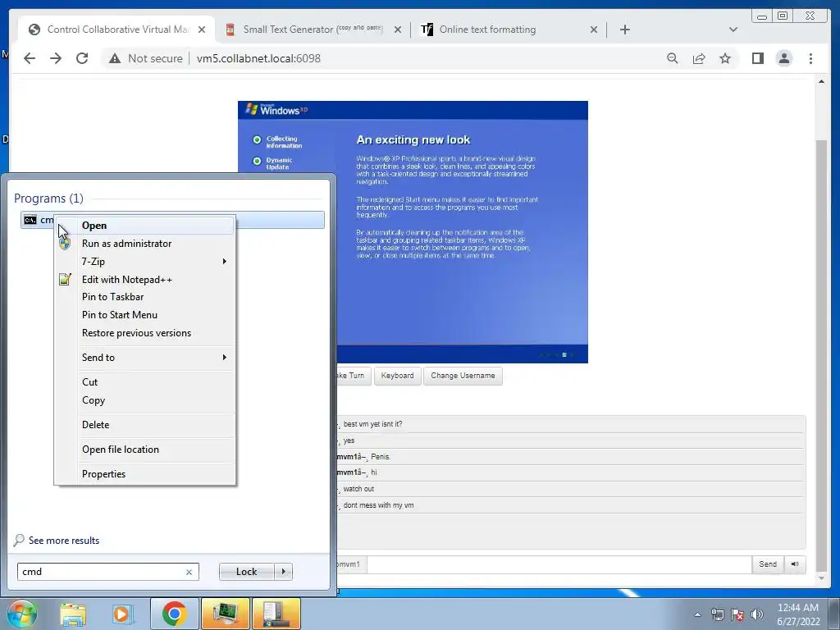Click the Action Center flag icon
The width and height of the screenshot is (840, 630).
point(737,614)
